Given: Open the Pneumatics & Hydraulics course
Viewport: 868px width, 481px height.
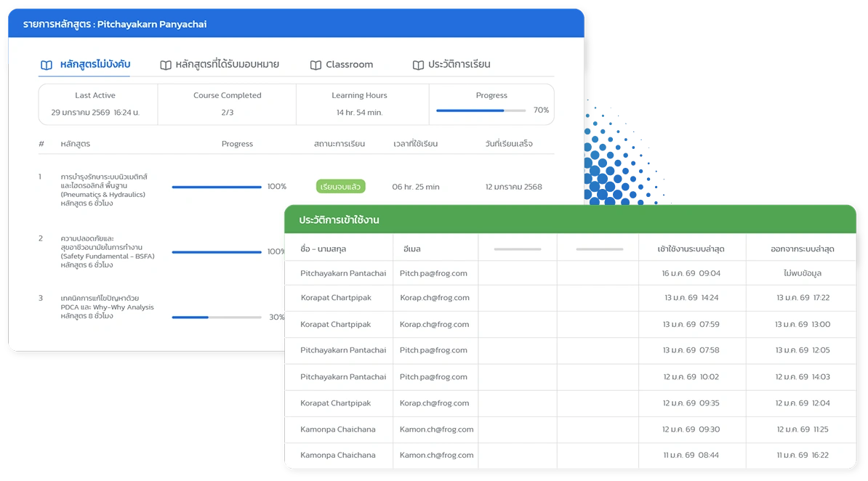Looking at the screenshot, I should pyautogui.click(x=104, y=190).
